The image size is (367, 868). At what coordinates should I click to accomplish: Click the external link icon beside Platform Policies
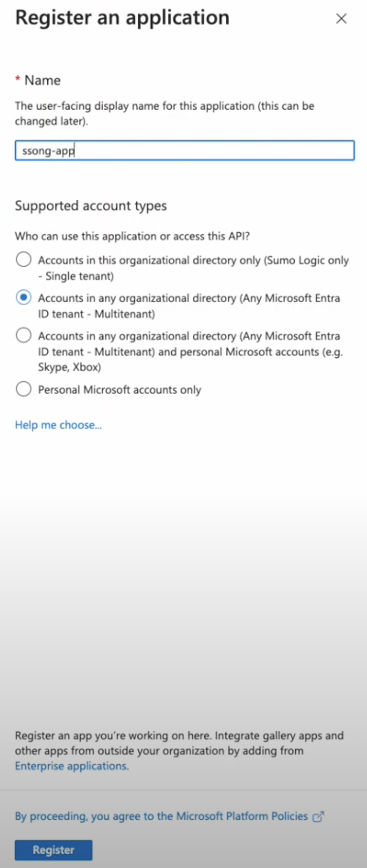319,816
